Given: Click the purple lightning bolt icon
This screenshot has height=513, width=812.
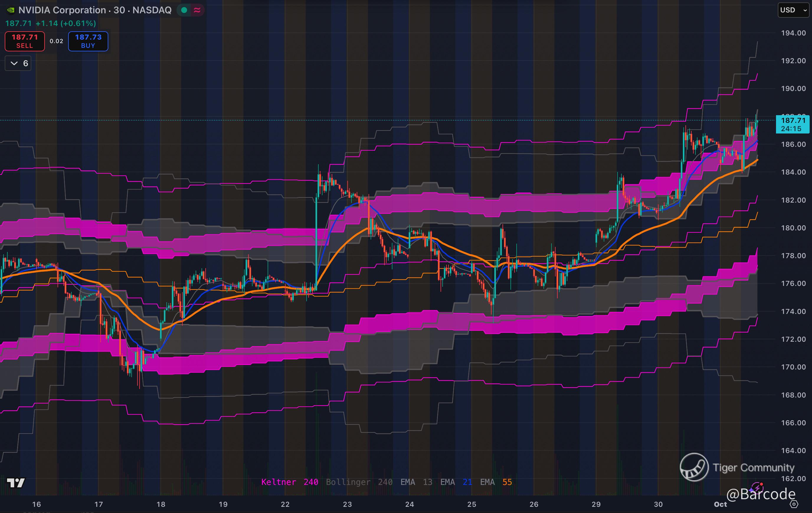Looking at the screenshot, I should [757, 488].
